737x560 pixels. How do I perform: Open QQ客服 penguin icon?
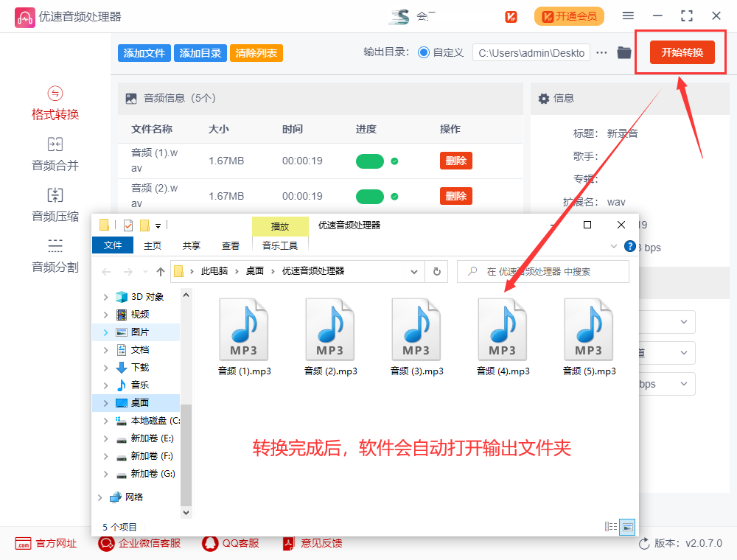click(210, 544)
